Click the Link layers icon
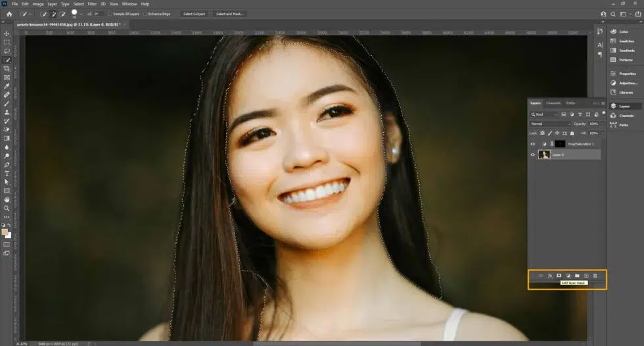This screenshot has width=644, height=346. click(540, 276)
